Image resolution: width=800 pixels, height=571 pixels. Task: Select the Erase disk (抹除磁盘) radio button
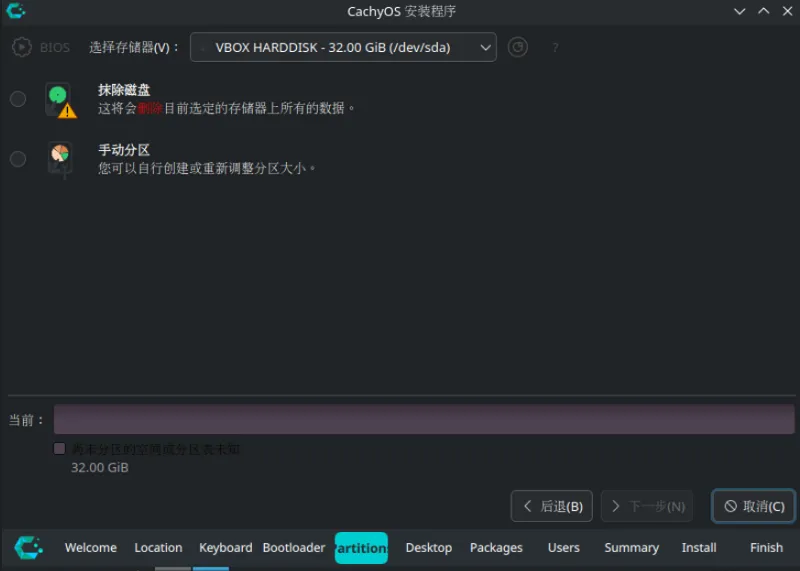click(18, 98)
